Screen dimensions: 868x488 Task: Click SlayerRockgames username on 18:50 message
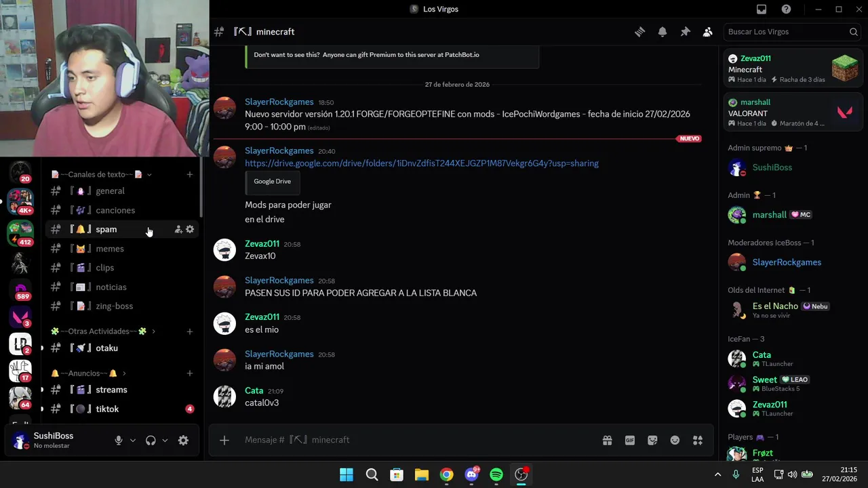pos(279,102)
